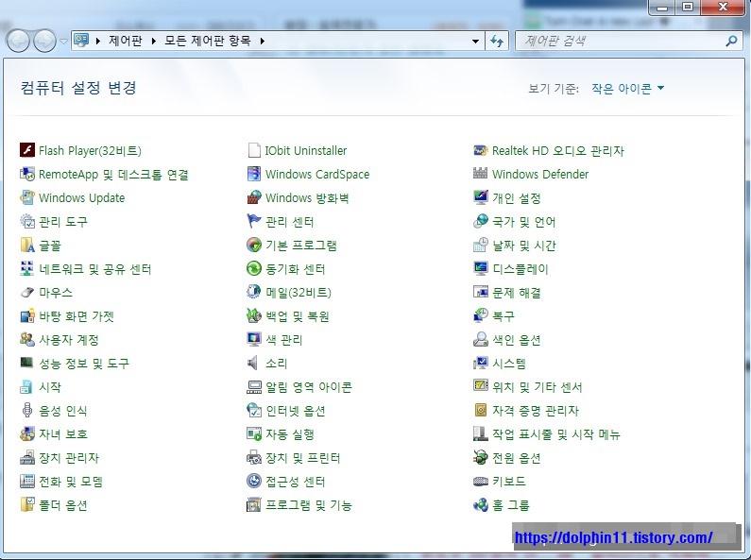Viewport: 751px width, 560px height.
Task: Click the 인터넷 옵션 icon
Action: [254, 410]
